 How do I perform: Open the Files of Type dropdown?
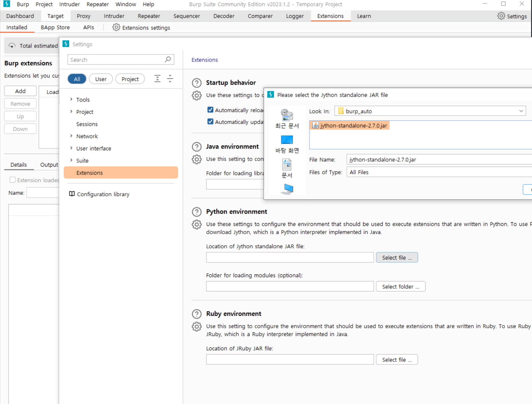click(439, 172)
